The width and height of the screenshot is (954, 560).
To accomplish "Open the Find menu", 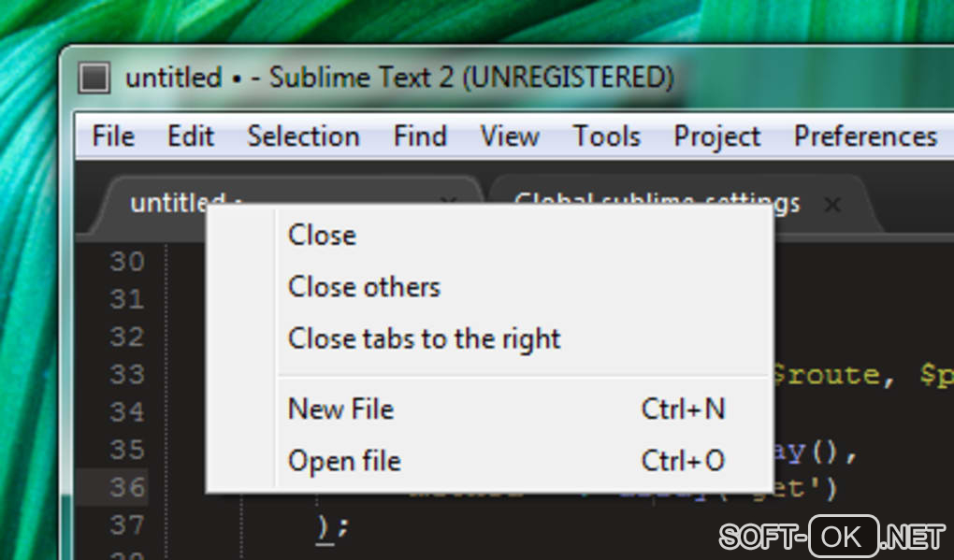I will point(420,136).
